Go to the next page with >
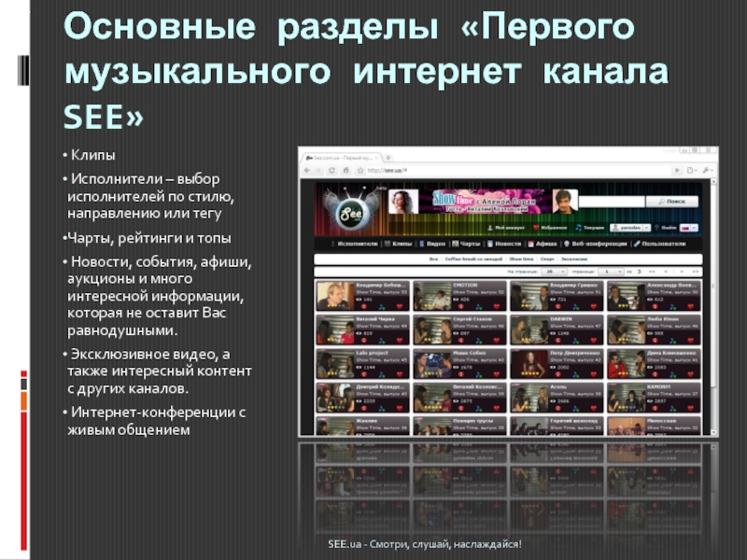Image resolution: width=747 pixels, height=560 pixels. click(682, 272)
